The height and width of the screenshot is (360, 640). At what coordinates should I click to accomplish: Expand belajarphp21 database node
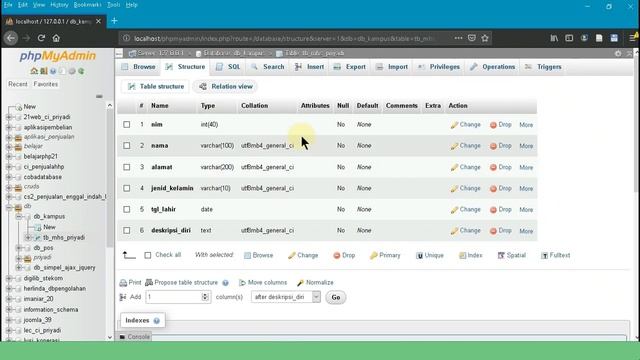(9, 156)
